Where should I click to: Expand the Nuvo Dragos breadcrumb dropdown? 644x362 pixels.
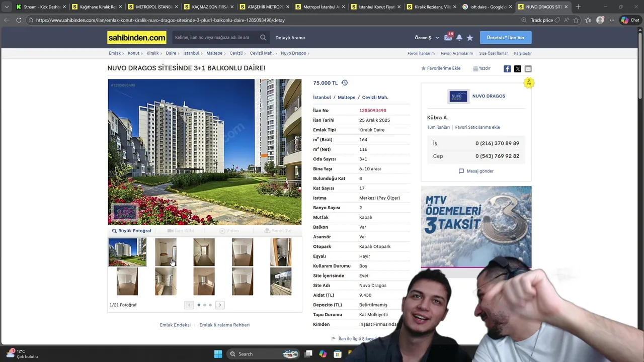pyautogui.click(x=308, y=53)
